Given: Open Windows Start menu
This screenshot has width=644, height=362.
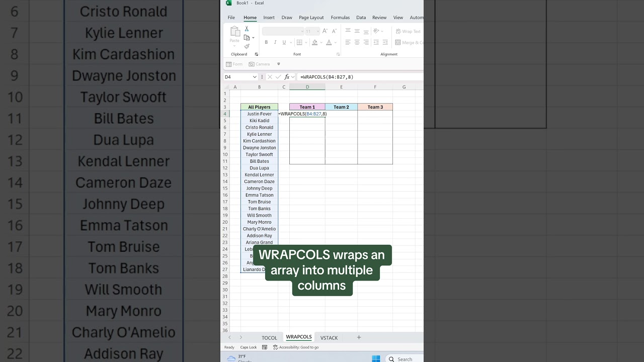Looking at the screenshot, I should pyautogui.click(x=376, y=358).
